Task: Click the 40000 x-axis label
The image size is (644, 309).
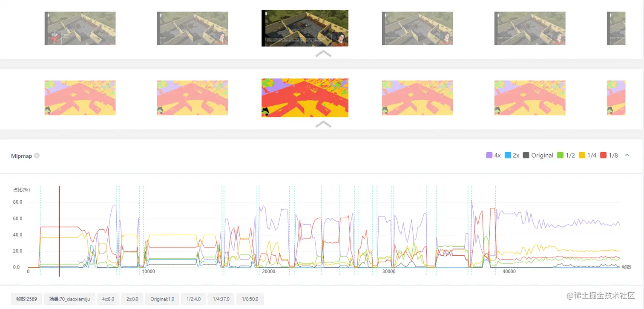Action: pos(509,271)
